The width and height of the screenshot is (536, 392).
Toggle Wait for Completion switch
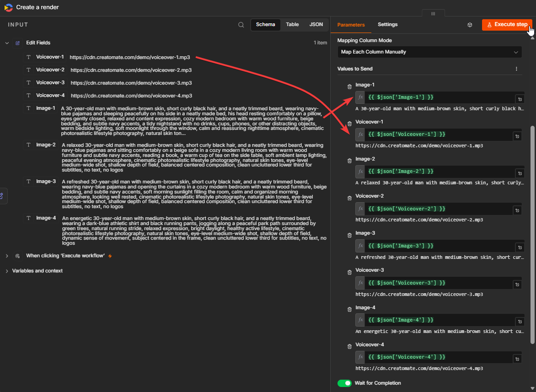click(344, 383)
